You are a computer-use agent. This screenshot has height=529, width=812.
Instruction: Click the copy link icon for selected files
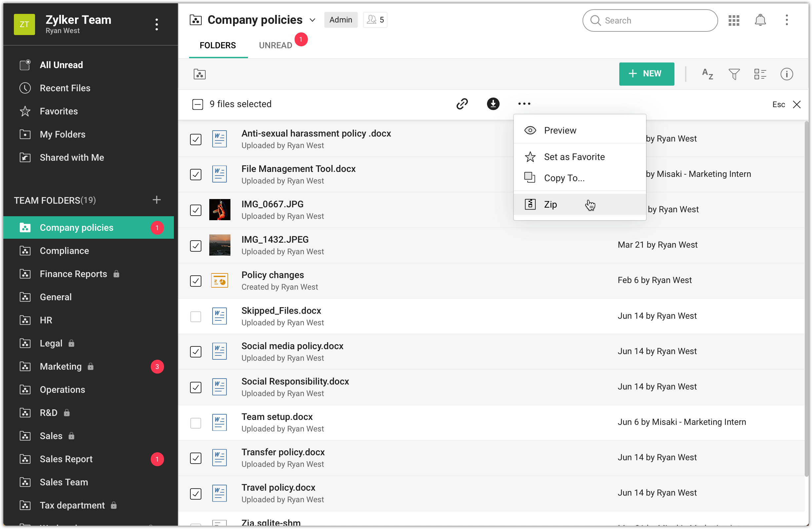click(x=462, y=104)
